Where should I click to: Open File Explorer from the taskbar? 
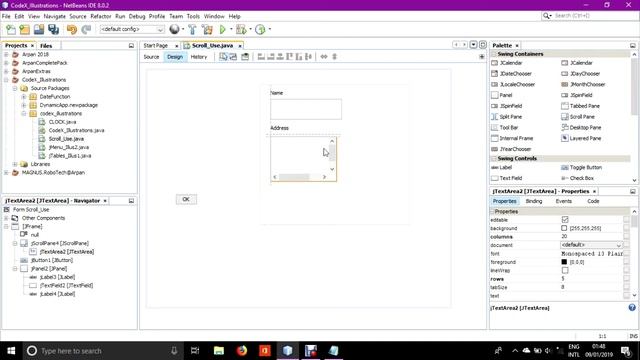pyautogui.click(x=219, y=351)
